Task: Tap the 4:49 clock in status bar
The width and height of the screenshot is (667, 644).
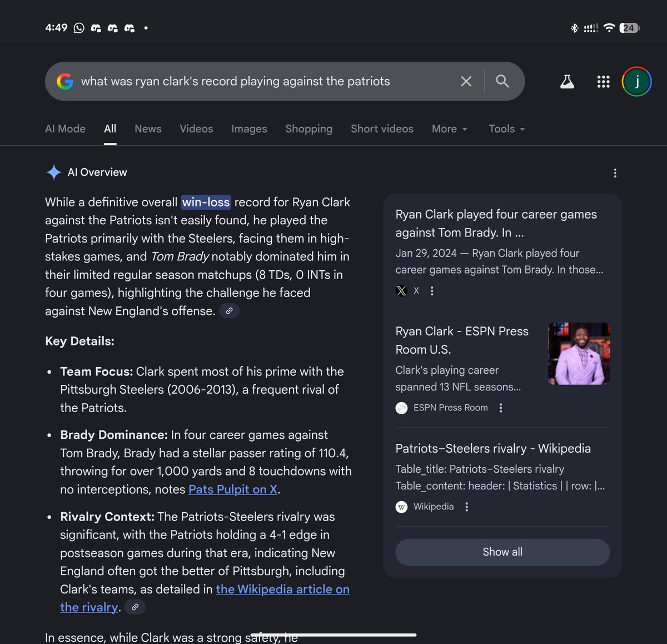Action: click(56, 28)
